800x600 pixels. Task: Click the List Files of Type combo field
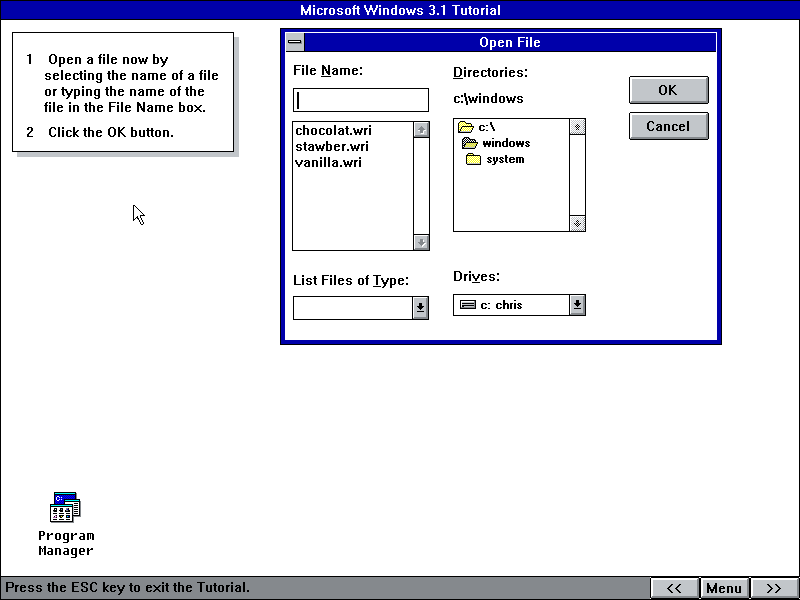click(353, 308)
